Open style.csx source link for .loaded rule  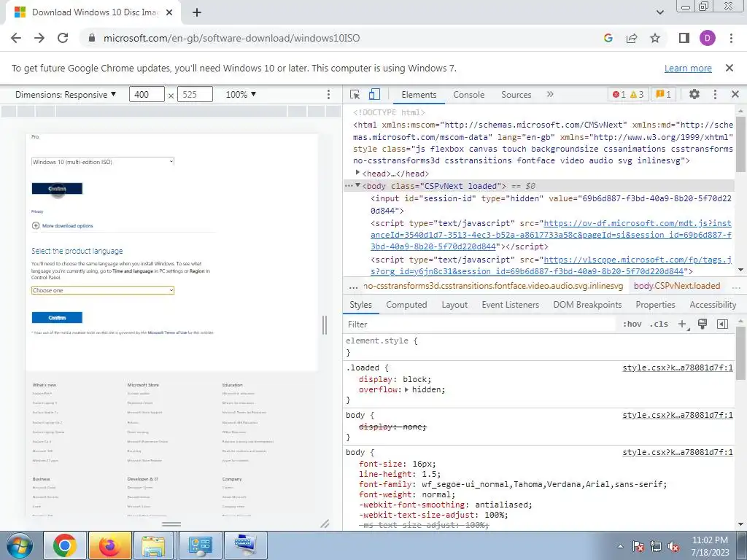[678, 367]
